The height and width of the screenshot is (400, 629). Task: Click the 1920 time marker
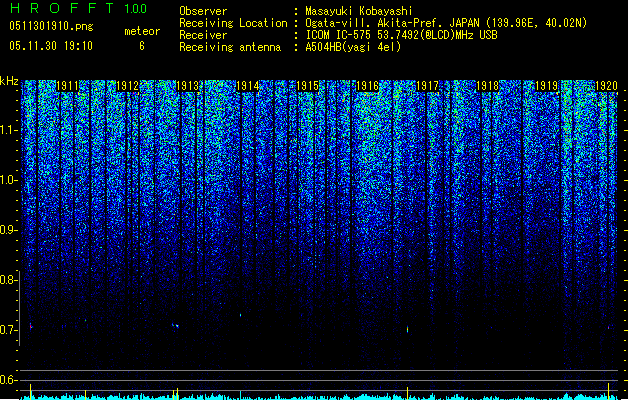[607, 86]
